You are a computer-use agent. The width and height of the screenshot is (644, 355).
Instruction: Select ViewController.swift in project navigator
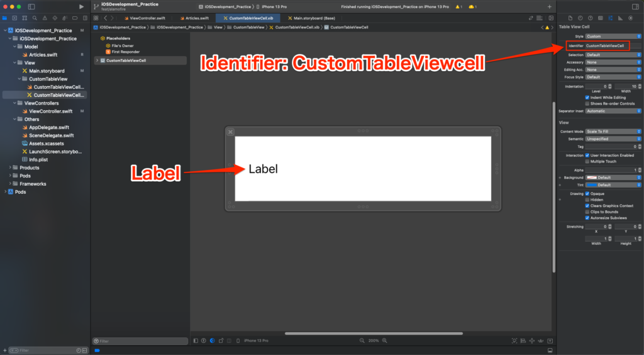(x=50, y=111)
